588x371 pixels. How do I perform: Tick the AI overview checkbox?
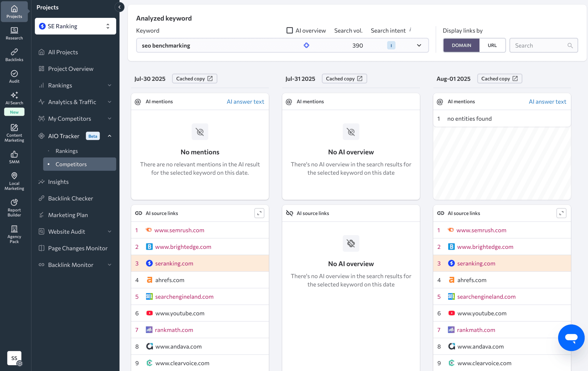(x=290, y=30)
